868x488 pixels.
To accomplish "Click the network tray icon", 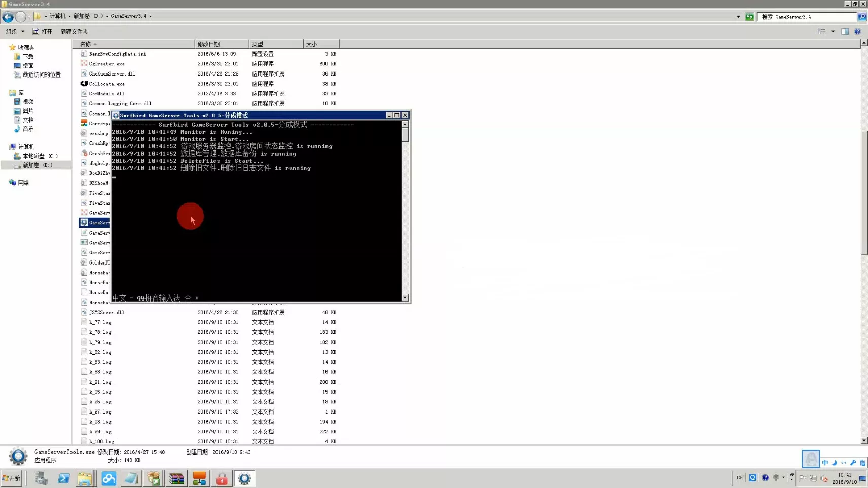I will [x=813, y=478].
